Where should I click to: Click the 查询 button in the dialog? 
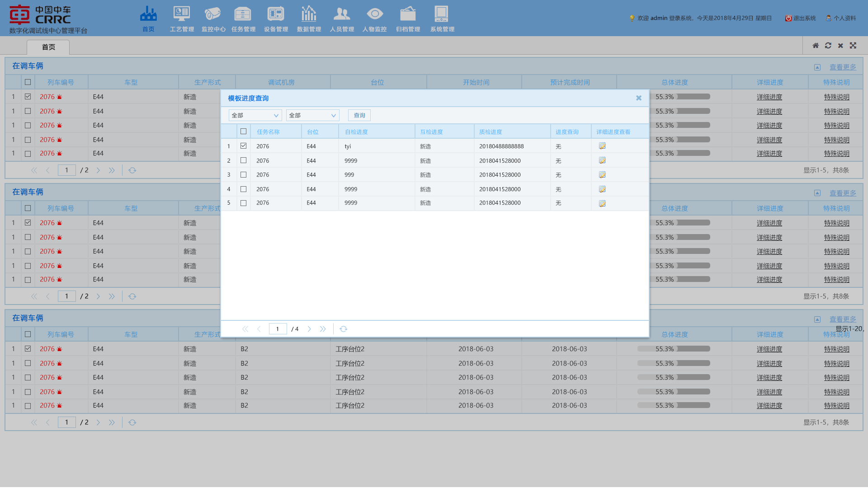(359, 116)
